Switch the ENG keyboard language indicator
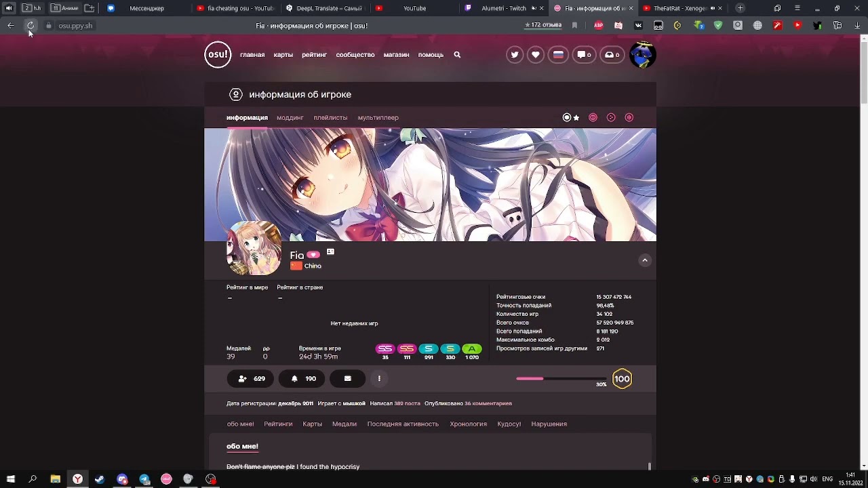The image size is (868, 488). coord(827,479)
